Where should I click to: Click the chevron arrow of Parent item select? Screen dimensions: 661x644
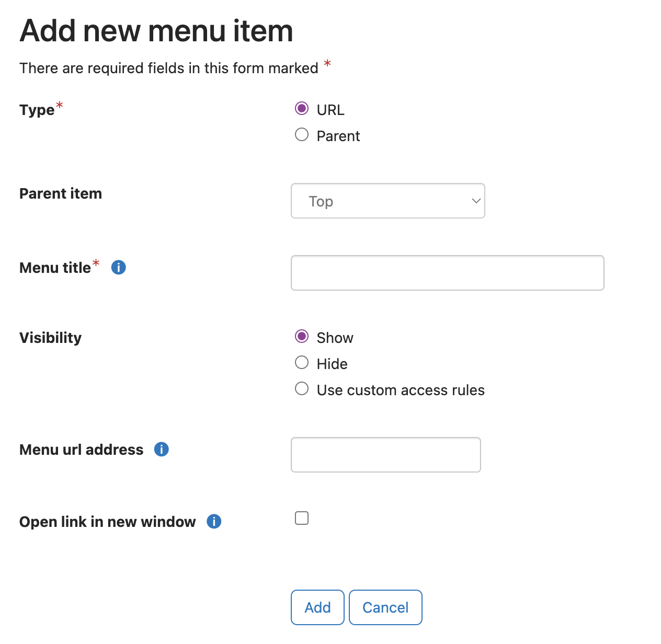click(476, 201)
